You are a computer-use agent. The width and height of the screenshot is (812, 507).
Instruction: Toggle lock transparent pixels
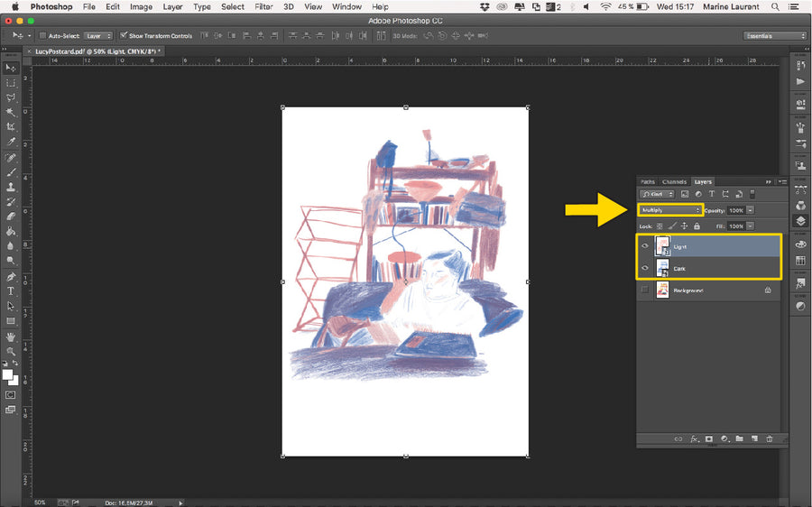point(660,226)
